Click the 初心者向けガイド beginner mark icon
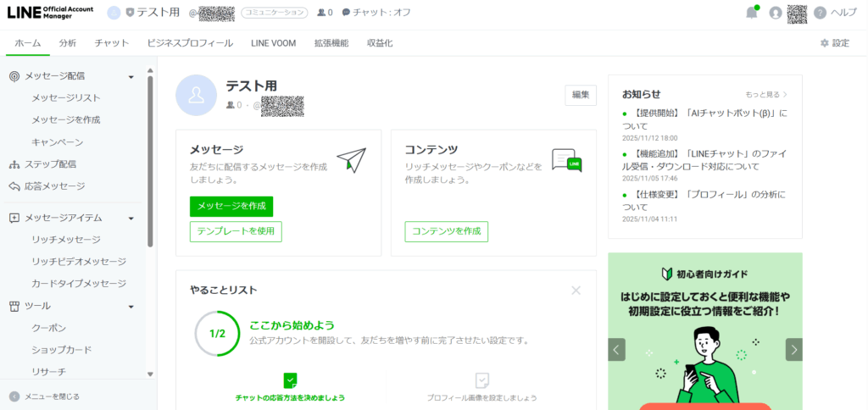Viewport: 868px width, 410px height. [667, 274]
